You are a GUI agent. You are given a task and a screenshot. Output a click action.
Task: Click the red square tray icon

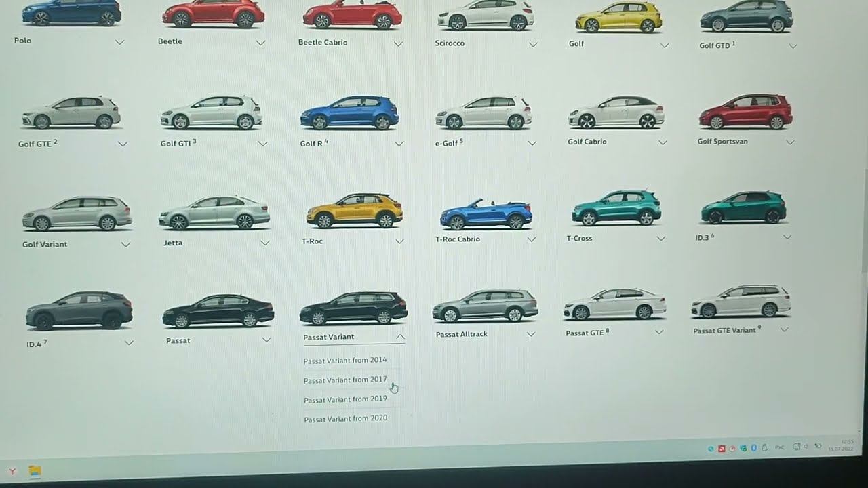pos(722,449)
